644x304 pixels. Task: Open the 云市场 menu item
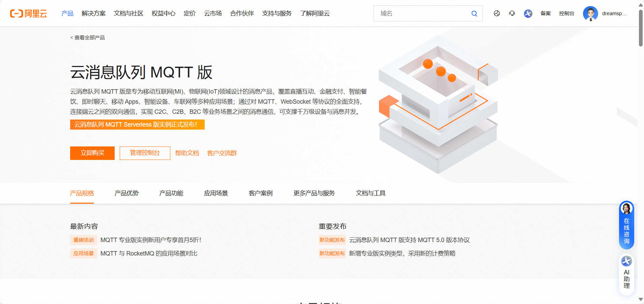tap(213, 13)
